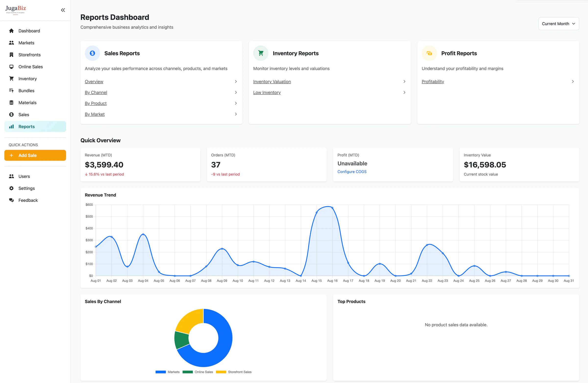Image resolution: width=588 pixels, height=383 pixels.
Task: Click the Users icon in sidebar
Action: click(11, 176)
